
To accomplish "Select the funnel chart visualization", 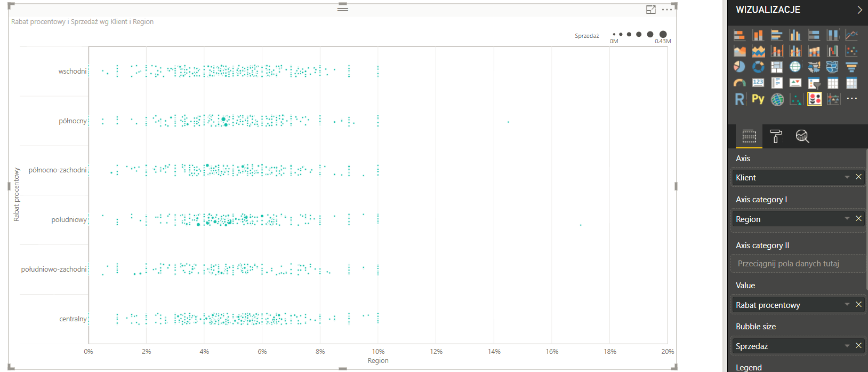I will pos(851,67).
